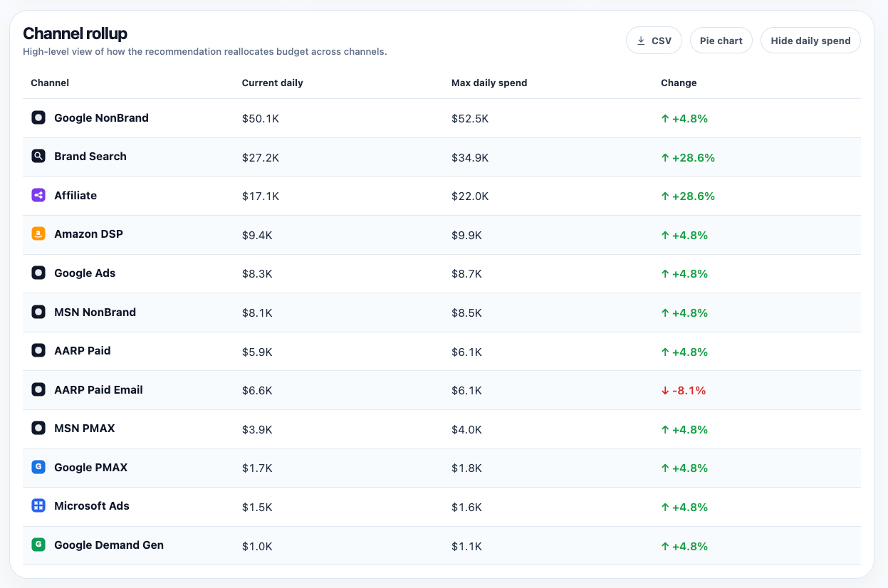Viewport: 888px width, 588px height.
Task: Toggle Hide daily spend
Action: click(810, 41)
